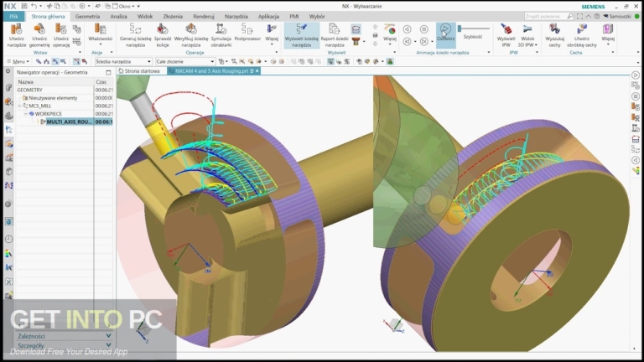Click the stop animation button

click(x=423, y=29)
